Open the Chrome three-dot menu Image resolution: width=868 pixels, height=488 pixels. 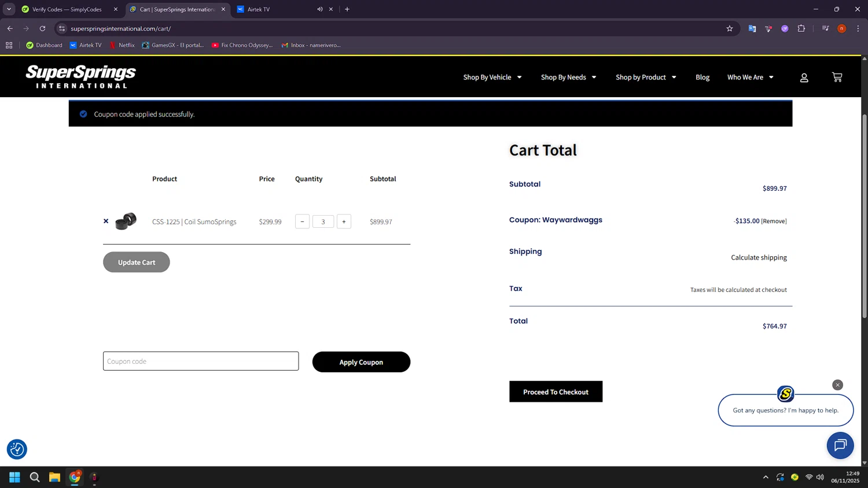[x=858, y=28]
